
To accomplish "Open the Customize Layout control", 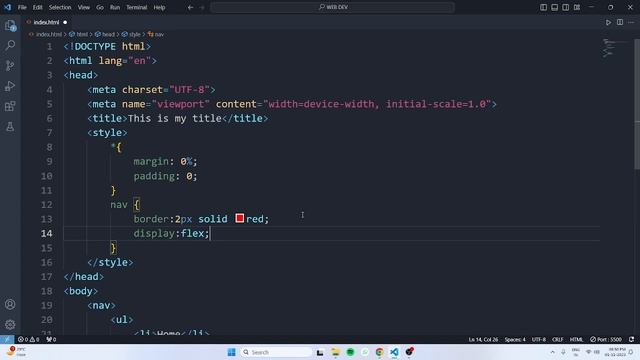I will [577, 7].
